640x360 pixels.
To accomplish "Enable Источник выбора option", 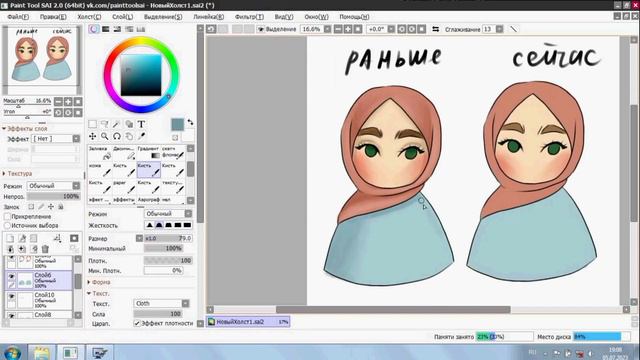I will coord(7,226).
